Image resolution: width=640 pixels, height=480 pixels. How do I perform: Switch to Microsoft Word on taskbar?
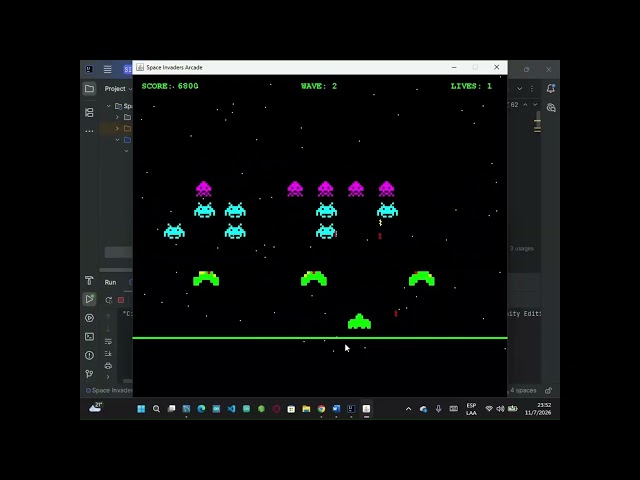336,409
